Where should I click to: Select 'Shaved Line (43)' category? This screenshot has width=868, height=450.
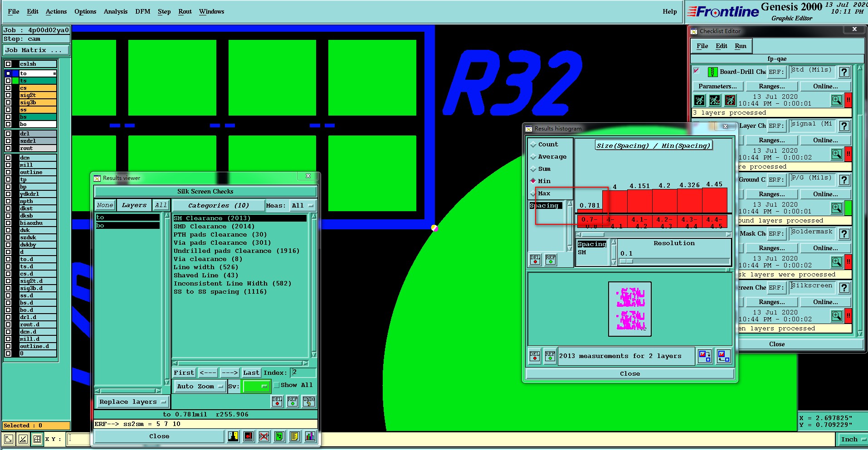click(x=206, y=276)
